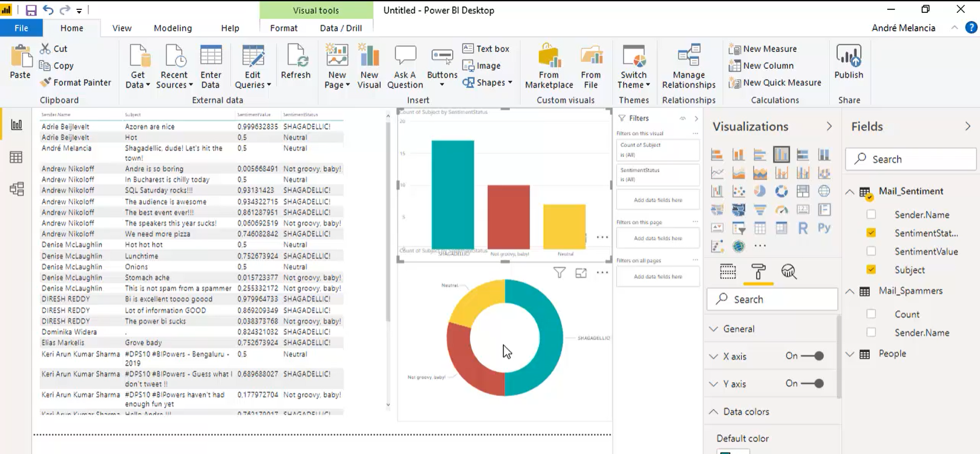
Task: Open the Shapes dropdown
Action: coord(488,83)
